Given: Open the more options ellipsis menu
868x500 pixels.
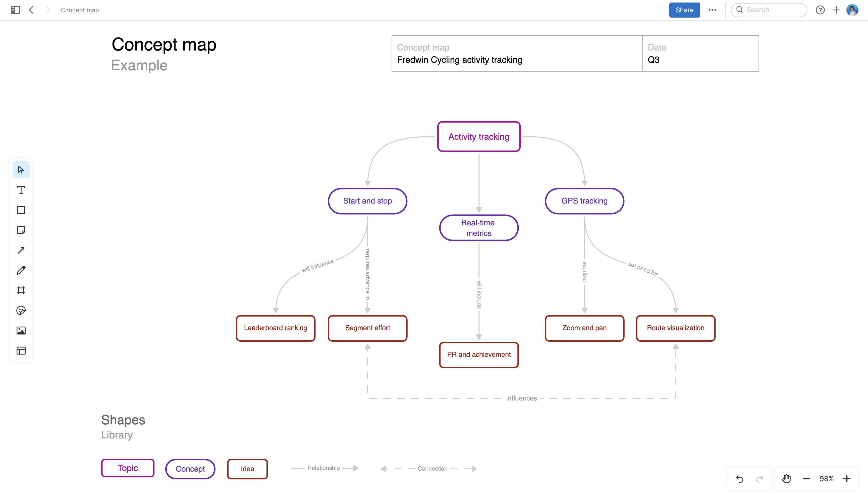Looking at the screenshot, I should coord(713,10).
